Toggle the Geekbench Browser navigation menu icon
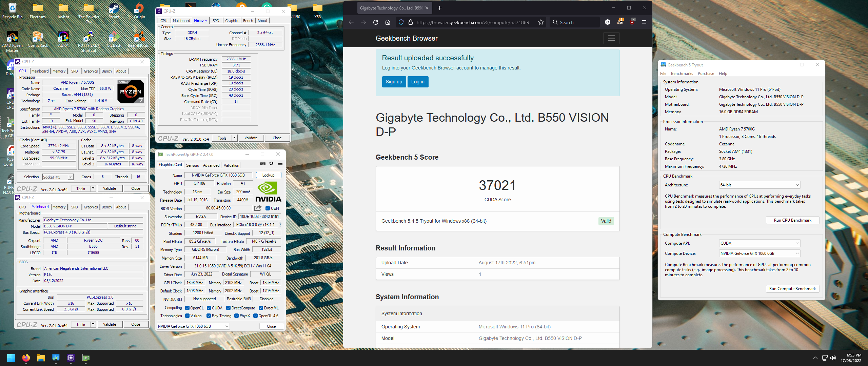Viewport: 868px width, 366px height. [611, 38]
